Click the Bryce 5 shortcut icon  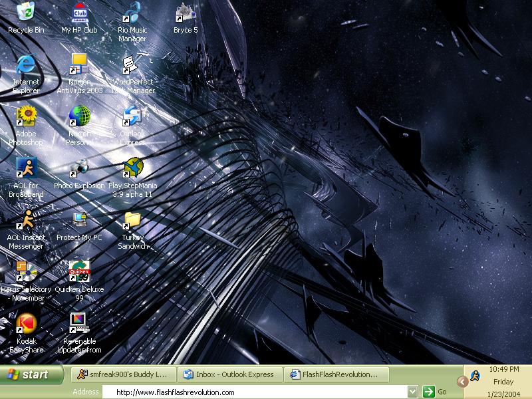pyautogui.click(x=186, y=12)
